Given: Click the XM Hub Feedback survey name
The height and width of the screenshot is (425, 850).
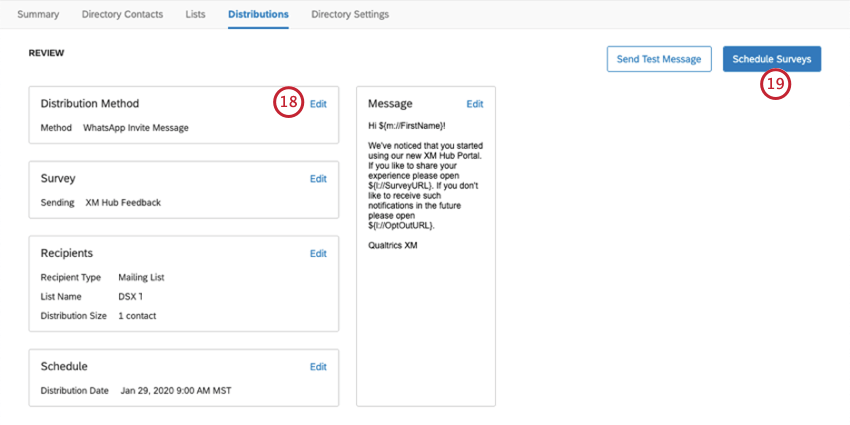Looking at the screenshot, I should 123,203.
